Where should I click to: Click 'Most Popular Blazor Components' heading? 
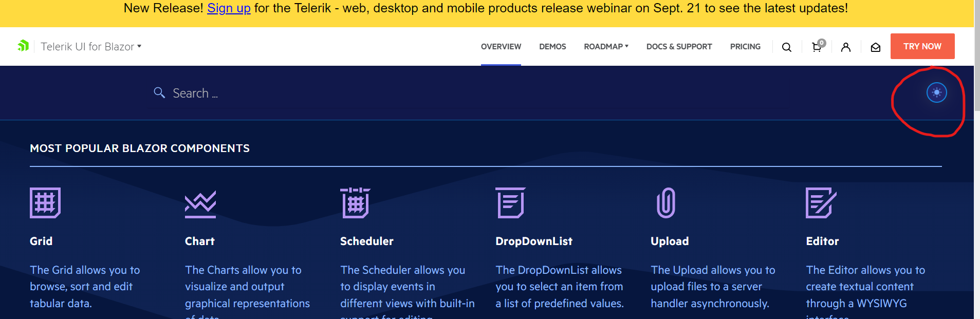tap(140, 148)
